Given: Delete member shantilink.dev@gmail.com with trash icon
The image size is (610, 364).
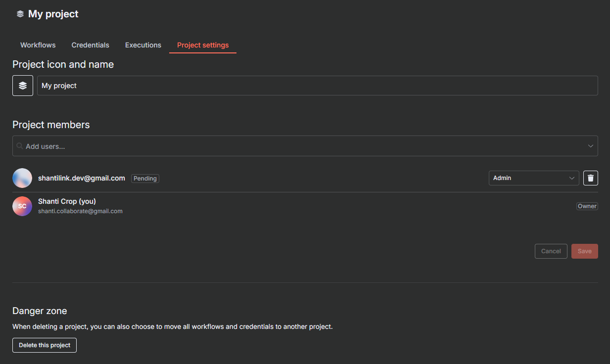Looking at the screenshot, I should point(591,178).
